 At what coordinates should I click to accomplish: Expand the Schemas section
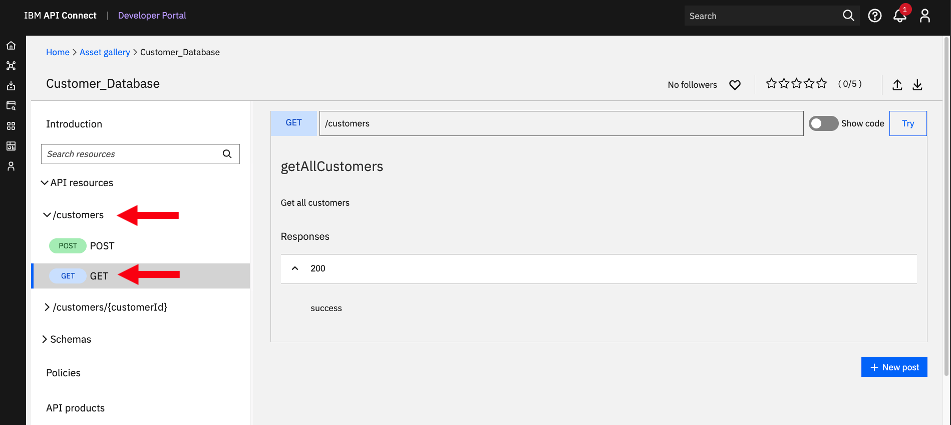(x=44, y=340)
